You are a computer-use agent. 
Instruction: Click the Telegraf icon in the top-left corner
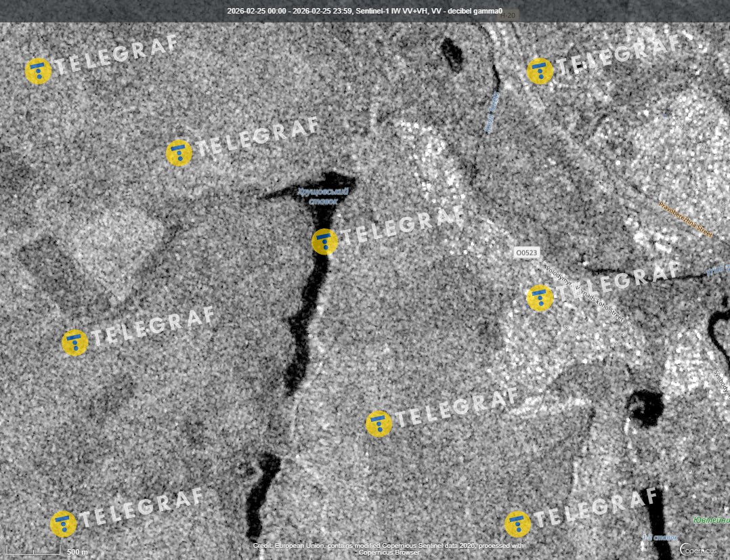pyautogui.click(x=38, y=71)
